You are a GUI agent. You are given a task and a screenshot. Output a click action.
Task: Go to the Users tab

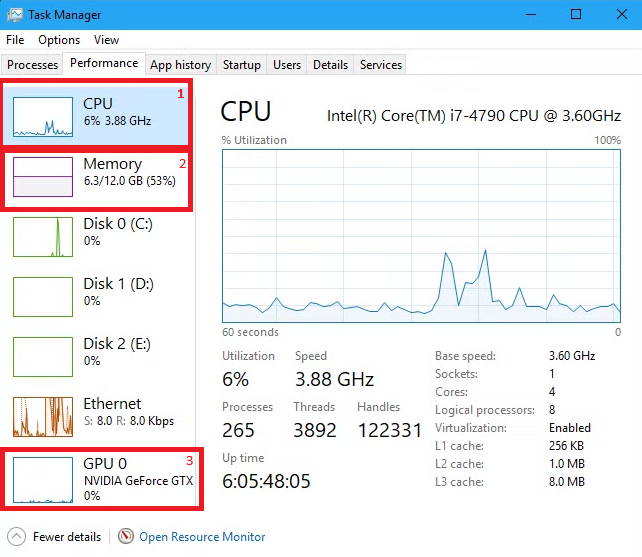[287, 65]
